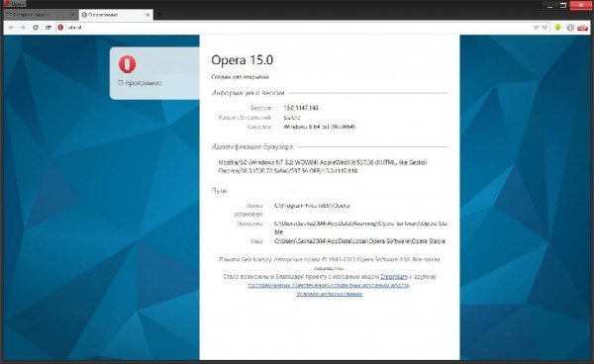This screenshot has height=364, width=594.
Task: Open the red extension icon
Action: point(583,28)
